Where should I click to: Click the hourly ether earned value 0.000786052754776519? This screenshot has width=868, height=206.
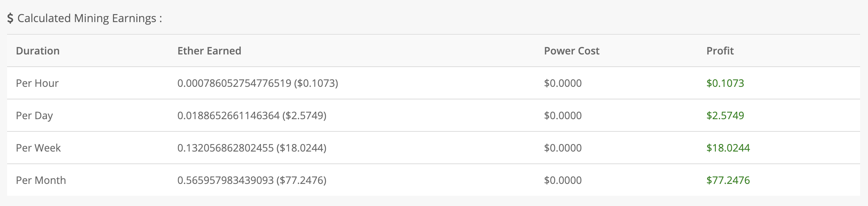(234, 83)
